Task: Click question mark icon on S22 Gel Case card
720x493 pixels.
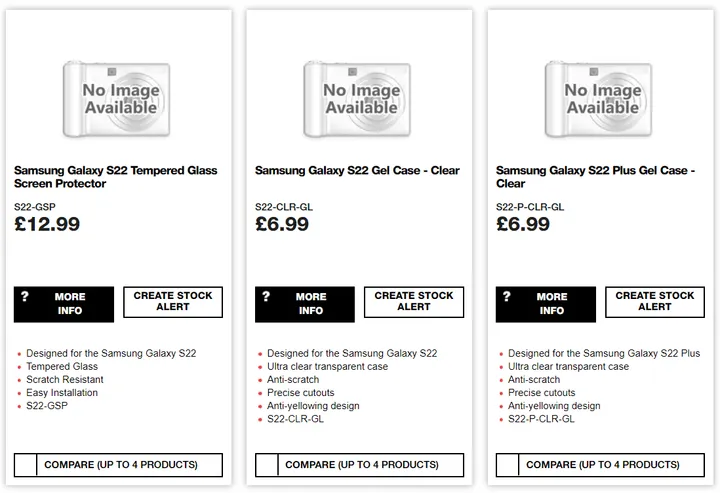Action: (x=266, y=297)
